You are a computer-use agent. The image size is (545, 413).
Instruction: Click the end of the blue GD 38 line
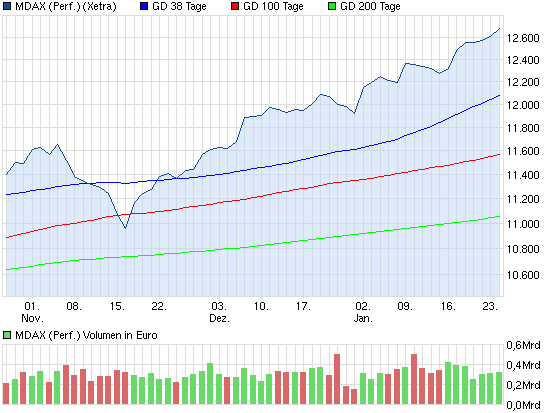[499, 95]
